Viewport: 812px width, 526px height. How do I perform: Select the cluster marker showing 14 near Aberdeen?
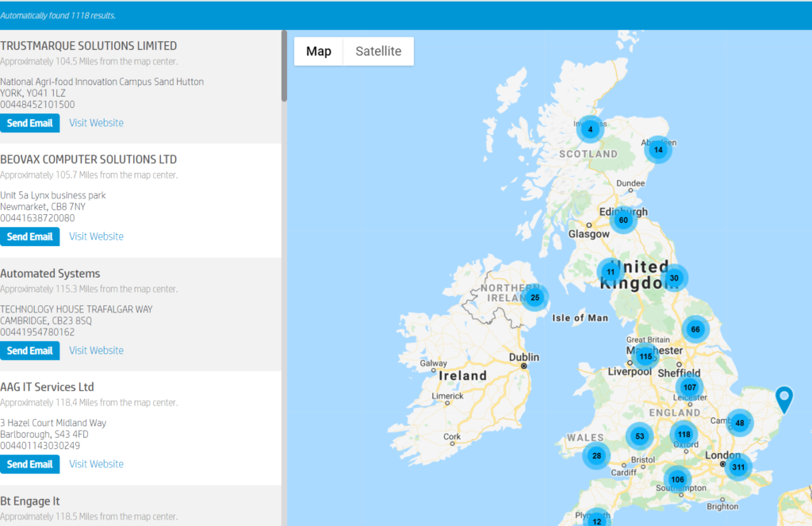657,149
